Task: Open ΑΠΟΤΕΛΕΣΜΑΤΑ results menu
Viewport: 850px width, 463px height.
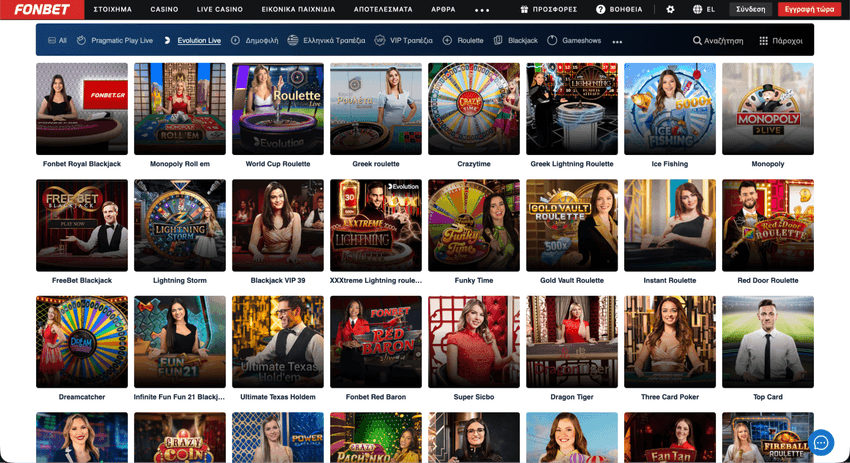Action: [383, 9]
